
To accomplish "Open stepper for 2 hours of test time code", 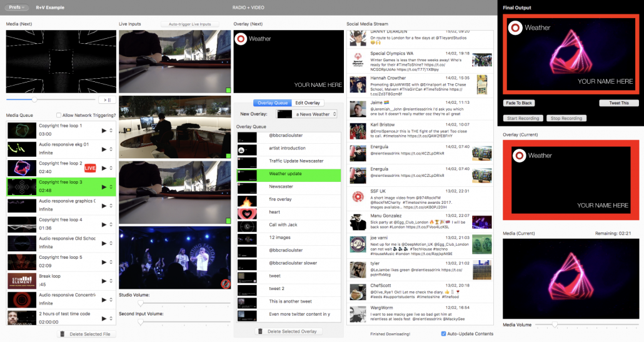I will (x=111, y=319).
